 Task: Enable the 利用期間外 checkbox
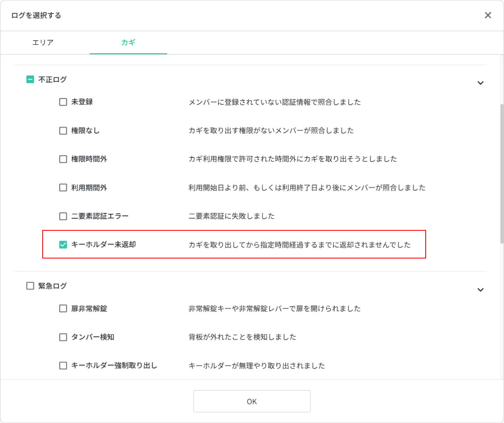pos(63,188)
